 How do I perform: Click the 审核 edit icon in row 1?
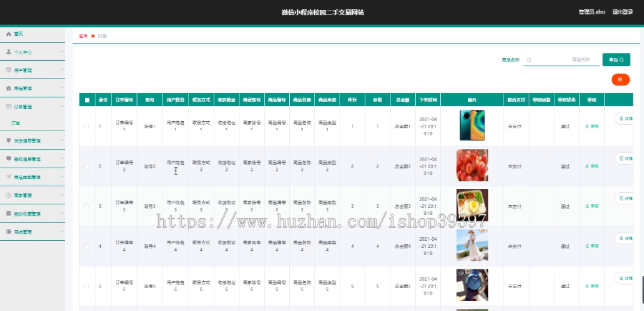(587, 126)
